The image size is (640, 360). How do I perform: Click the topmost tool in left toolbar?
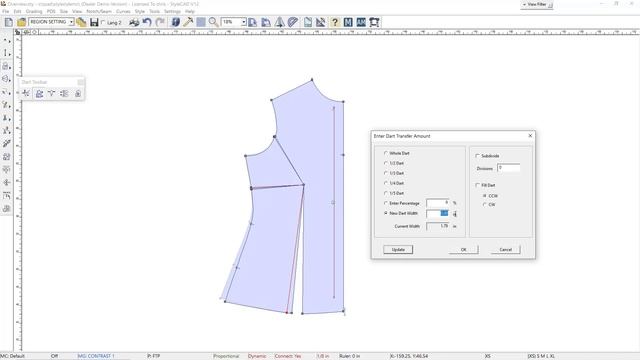point(6,40)
